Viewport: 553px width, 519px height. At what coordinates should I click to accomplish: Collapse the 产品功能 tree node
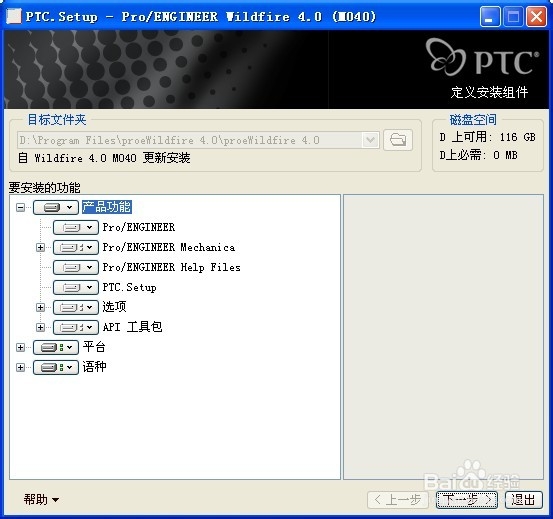point(20,207)
